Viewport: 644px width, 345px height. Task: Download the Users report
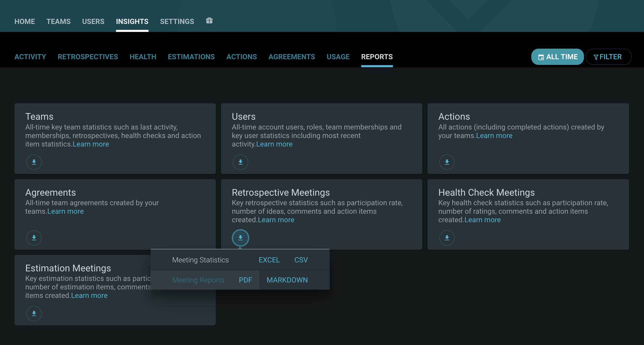(x=240, y=162)
